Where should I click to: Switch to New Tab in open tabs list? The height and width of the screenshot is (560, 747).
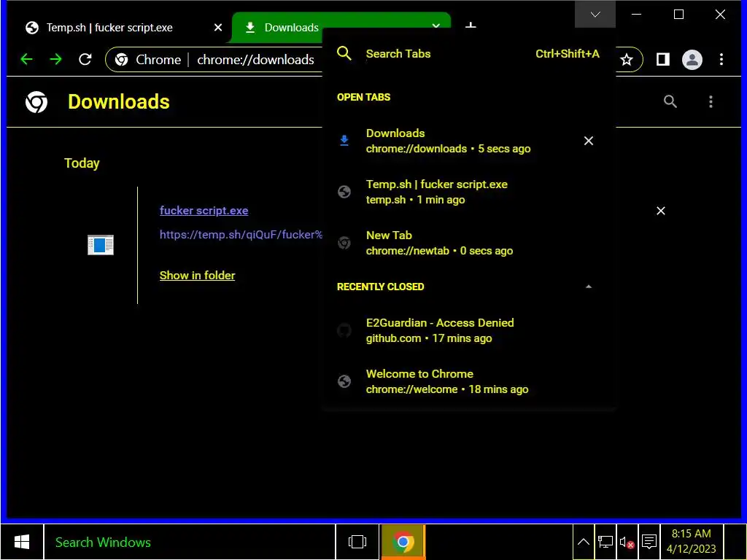[x=468, y=243]
